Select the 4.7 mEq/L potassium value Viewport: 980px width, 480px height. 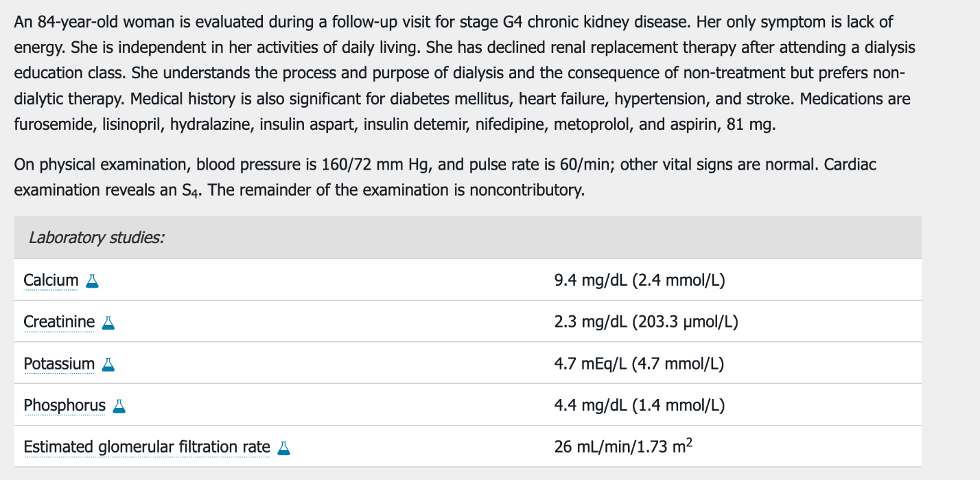(x=639, y=364)
